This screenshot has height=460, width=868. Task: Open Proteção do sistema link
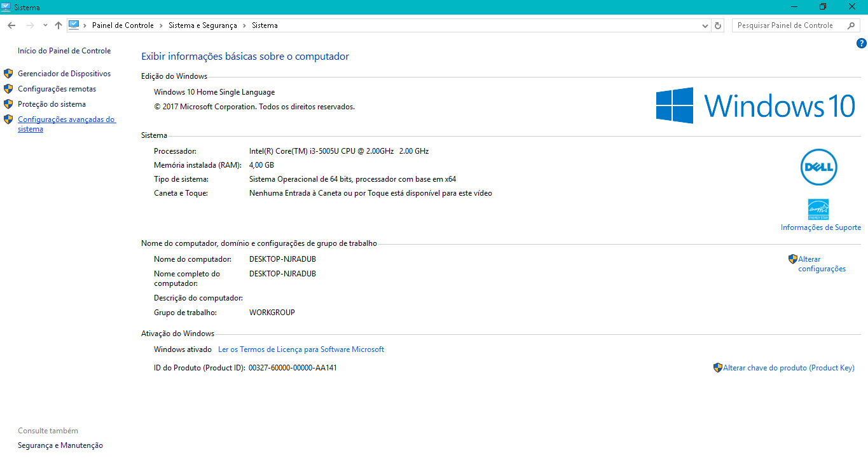pos(52,104)
